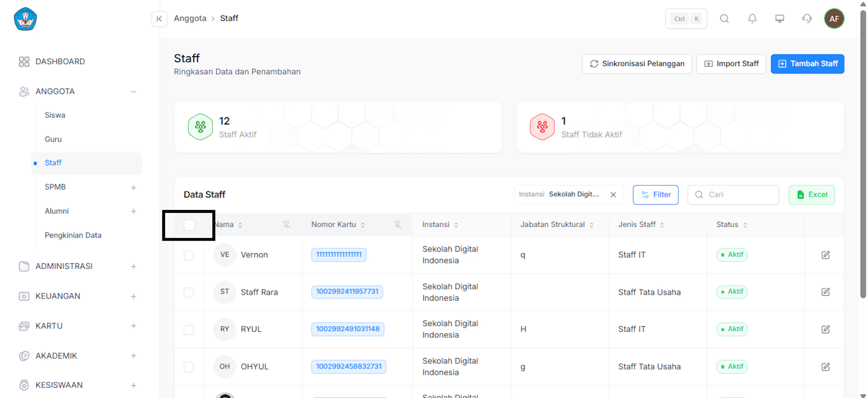This screenshot has width=868, height=398.
Task: Collapse the ANGGOTA menu section
Action: (133, 92)
